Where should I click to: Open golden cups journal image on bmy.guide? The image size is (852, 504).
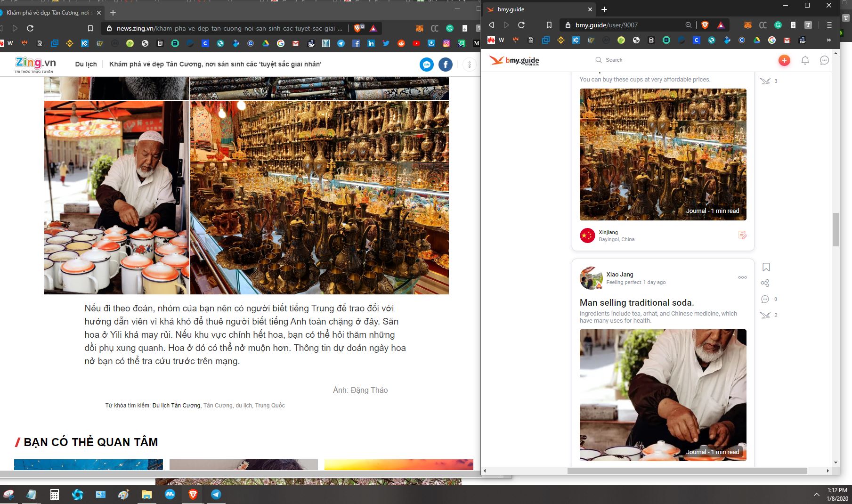click(x=663, y=154)
